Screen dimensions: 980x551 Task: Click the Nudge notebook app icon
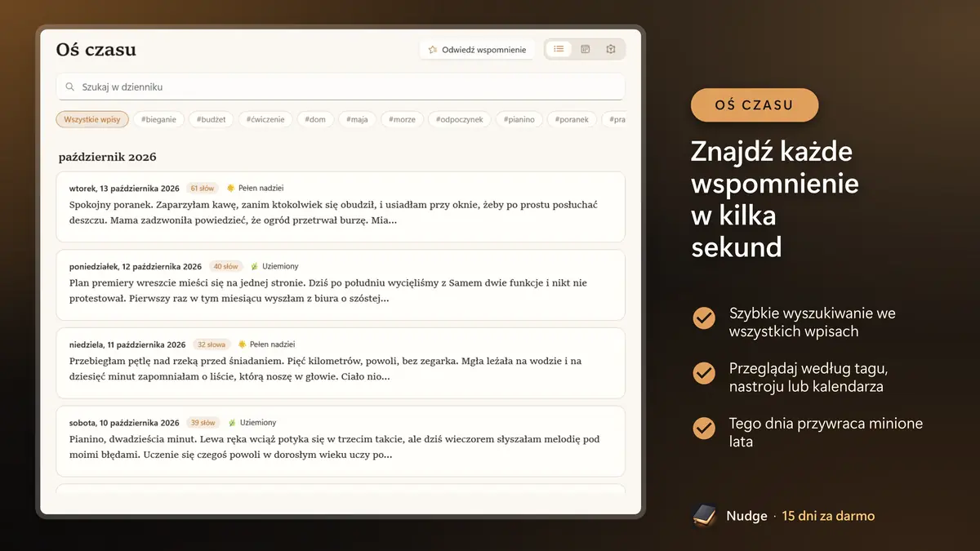[704, 516]
